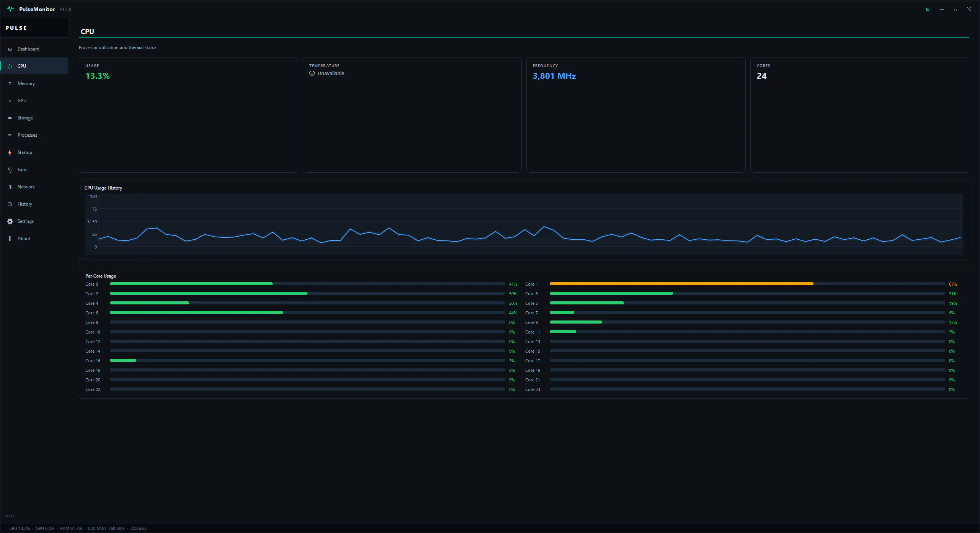Click the info icon beside Unavailable temperature
The height and width of the screenshot is (533, 980).
(x=312, y=74)
